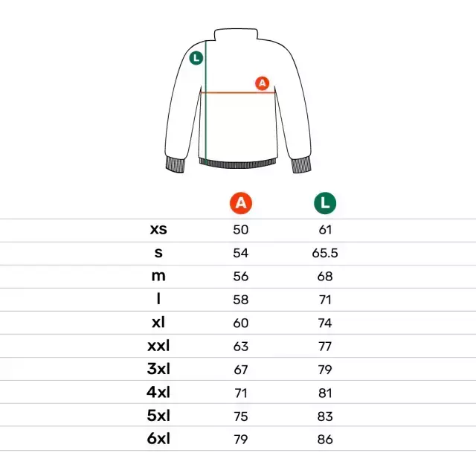Click the right ribbed sleeve cuff
The height and width of the screenshot is (476, 476).
(301, 165)
